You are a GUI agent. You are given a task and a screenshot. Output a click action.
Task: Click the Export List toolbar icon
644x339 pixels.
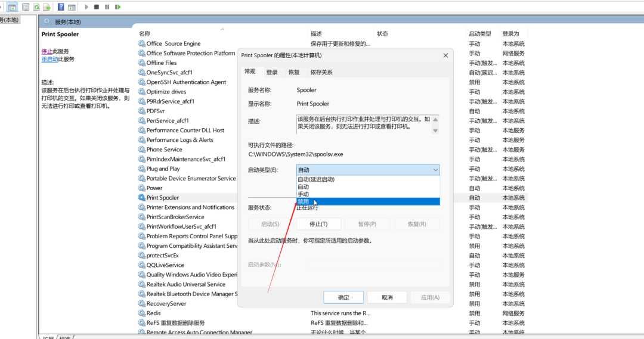click(47, 7)
